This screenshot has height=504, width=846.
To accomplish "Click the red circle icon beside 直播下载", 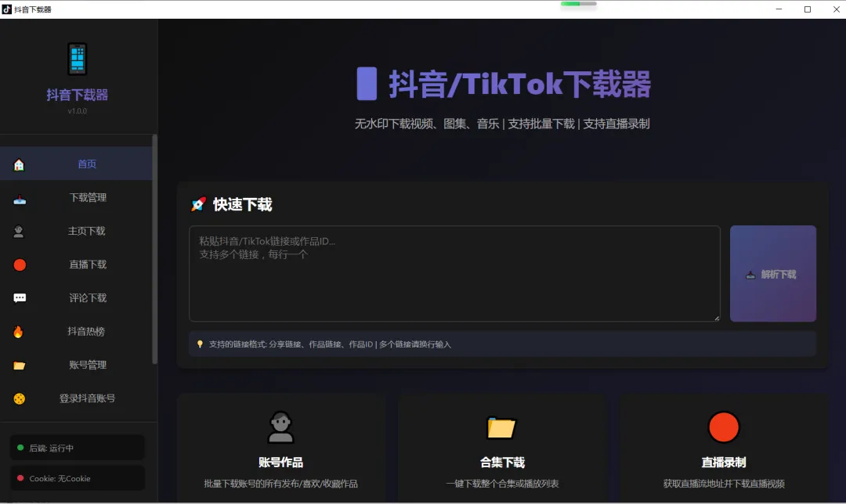I will click(x=20, y=265).
